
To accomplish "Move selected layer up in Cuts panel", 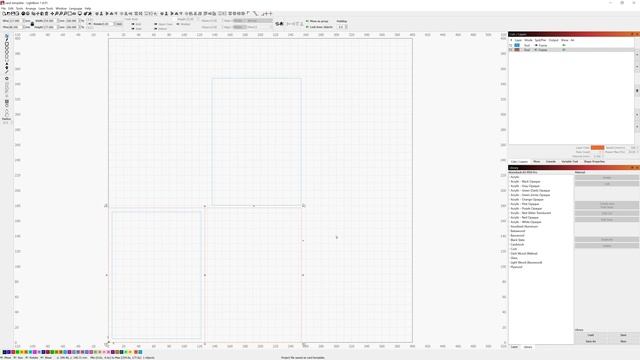I will coord(637,54).
